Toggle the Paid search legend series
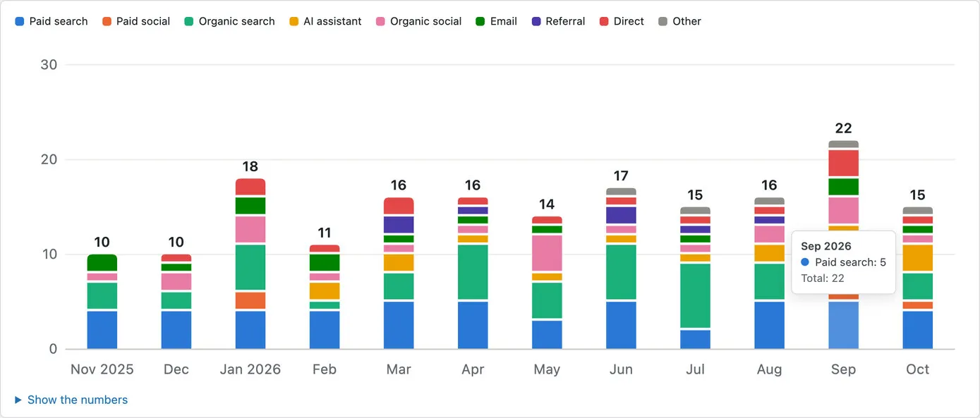The height and width of the screenshot is (418, 980). [52, 21]
